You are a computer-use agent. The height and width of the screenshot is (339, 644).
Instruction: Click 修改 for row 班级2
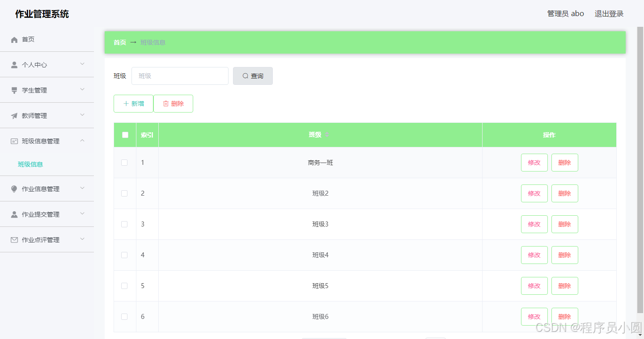(x=534, y=193)
